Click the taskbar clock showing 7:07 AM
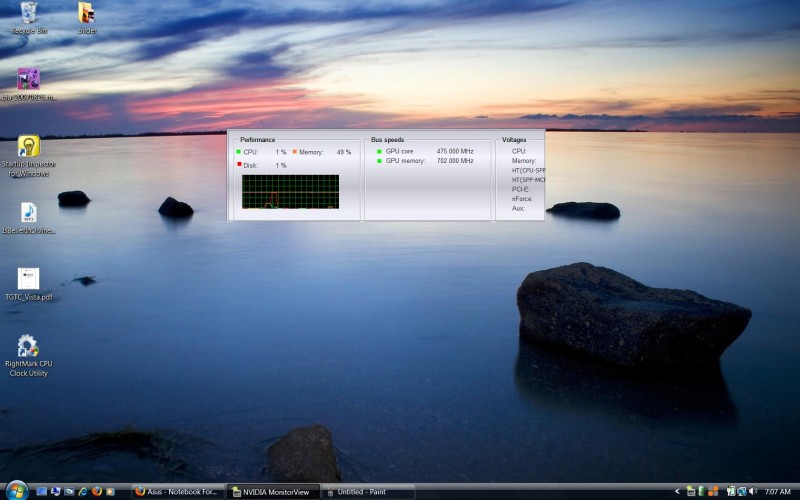Viewport: 800px width, 500px height. pos(777,492)
